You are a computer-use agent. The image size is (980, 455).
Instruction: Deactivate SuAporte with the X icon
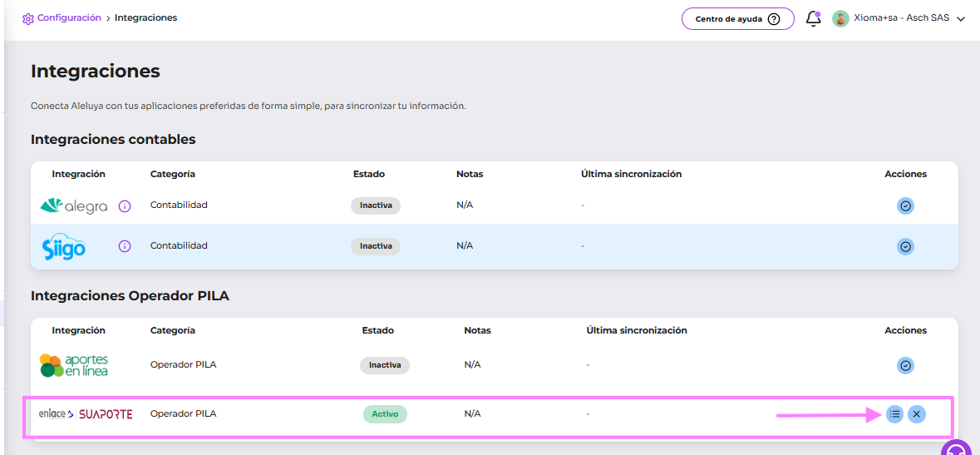point(916,413)
